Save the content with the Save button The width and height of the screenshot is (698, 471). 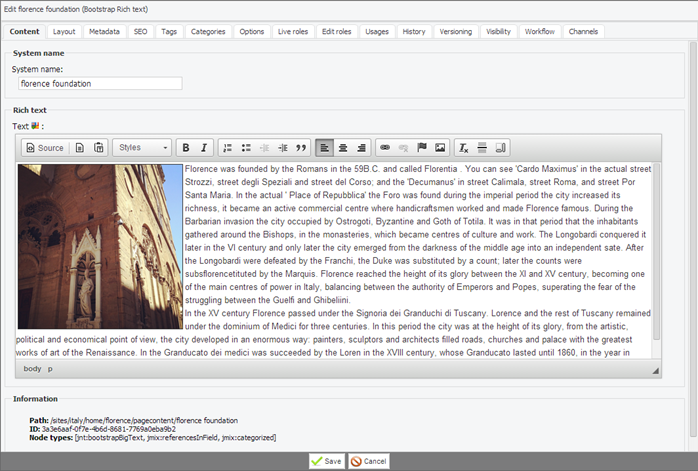point(327,461)
